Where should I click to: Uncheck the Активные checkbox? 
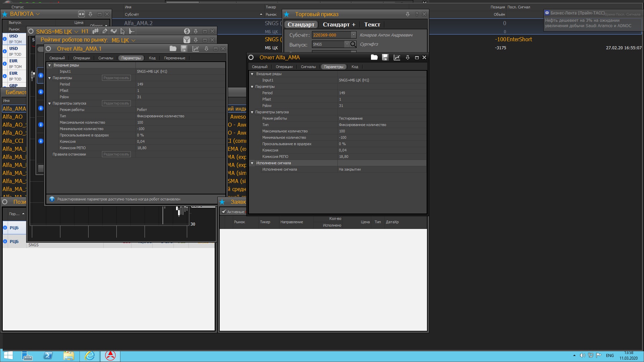[x=224, y=212]
